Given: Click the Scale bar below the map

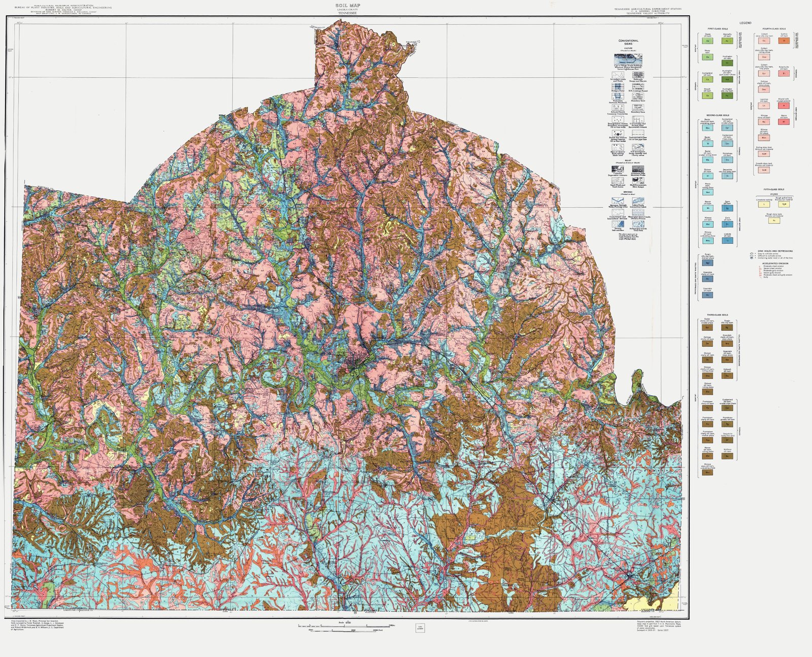Looking at the screenshot, I should (345, 626).
